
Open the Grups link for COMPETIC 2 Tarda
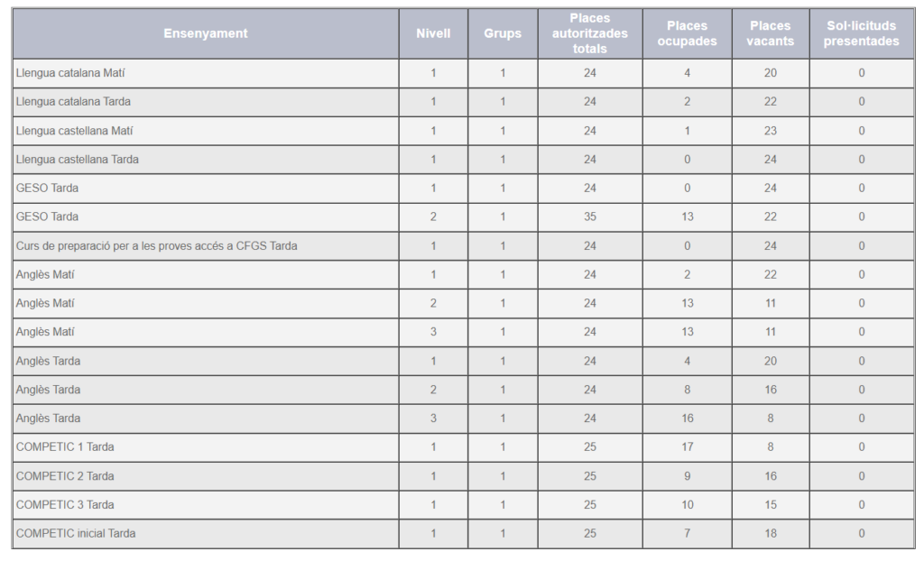[x=503, y=476]
